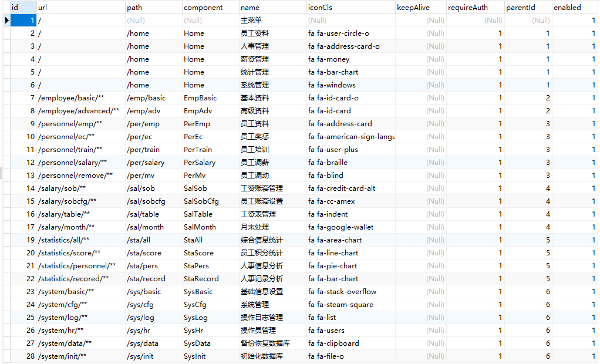Select cell 'fa fa-blind'
This screenshot has height=364, width=600.
[x=351, y=176]
